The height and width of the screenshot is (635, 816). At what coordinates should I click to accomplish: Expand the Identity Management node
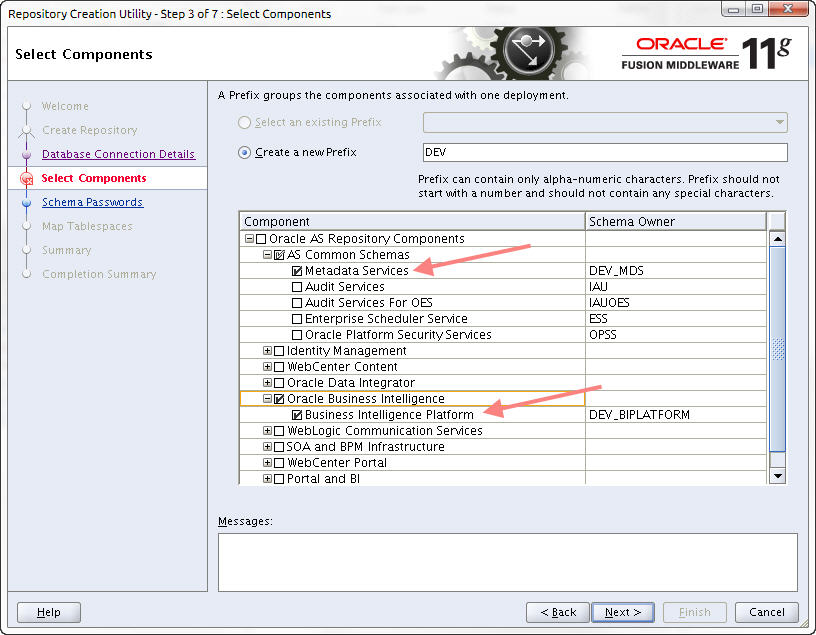267,351
